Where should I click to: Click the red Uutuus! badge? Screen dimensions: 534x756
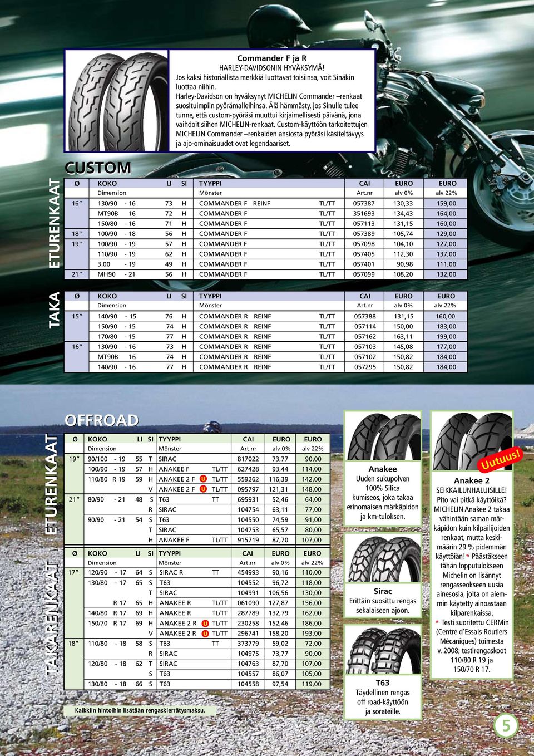500,459
